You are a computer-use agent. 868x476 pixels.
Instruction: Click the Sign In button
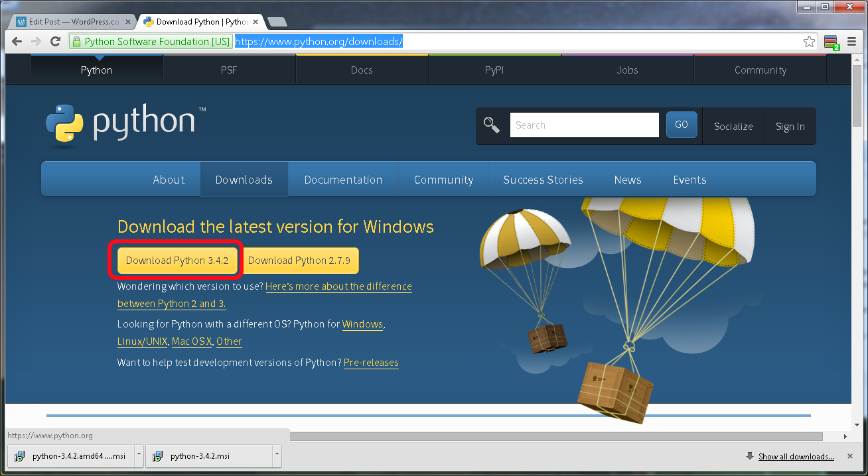tap(790, 126)
